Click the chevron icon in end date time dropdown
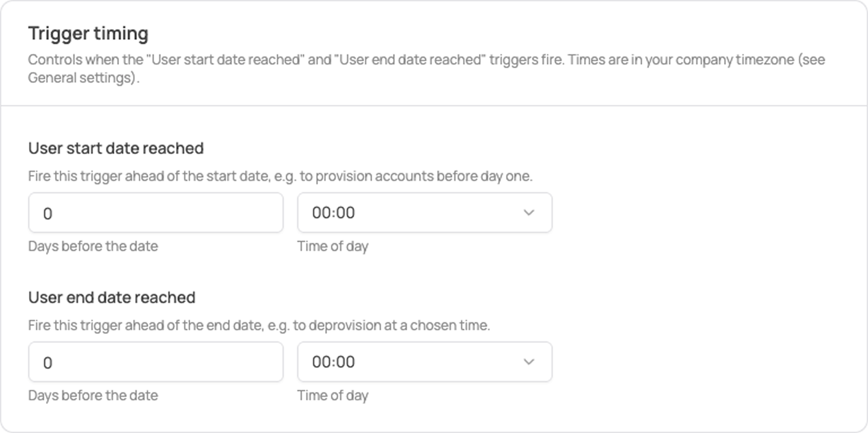868x433 pixels. coord(529,362)
